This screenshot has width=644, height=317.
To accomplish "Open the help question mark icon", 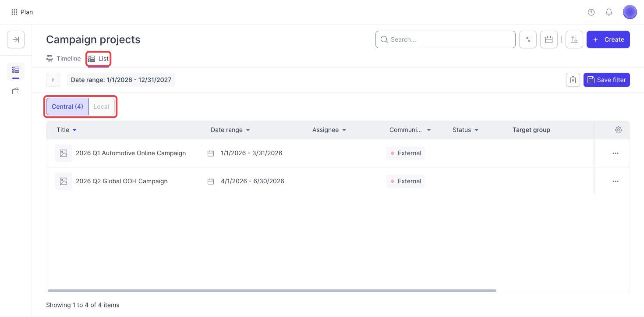I will pyautogui.click(x=591, y=12).
